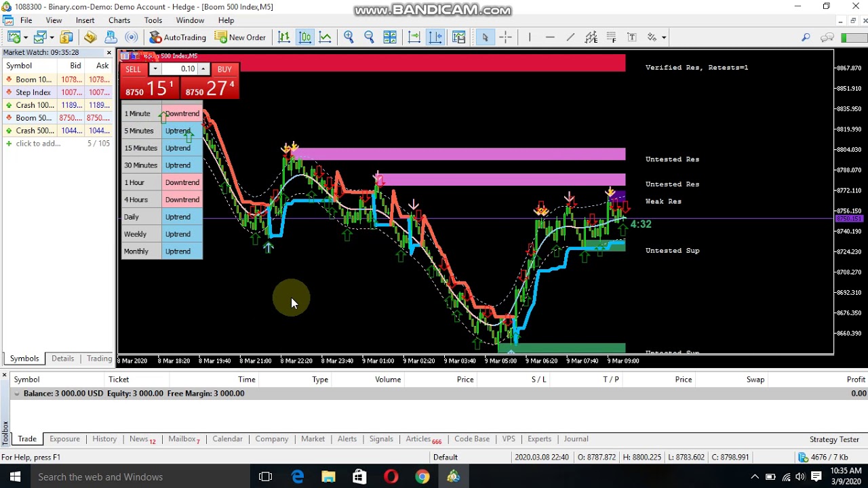Click the volume field showing 0.10
Viewport: 868px width, 488px height.
coord(179,69)
